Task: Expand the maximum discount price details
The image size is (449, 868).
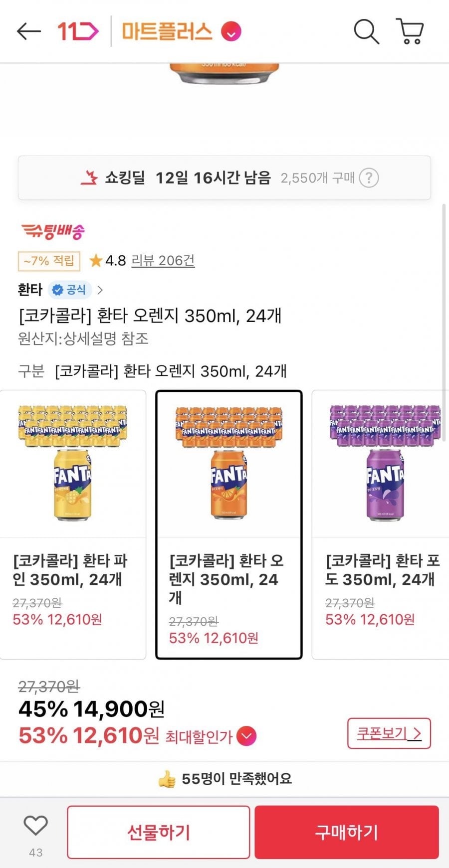Action: (246, 736)
